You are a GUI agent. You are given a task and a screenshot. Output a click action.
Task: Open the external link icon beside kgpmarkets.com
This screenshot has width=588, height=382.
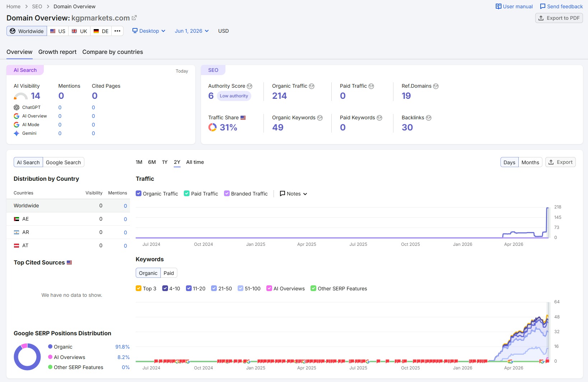coord(134,18)
